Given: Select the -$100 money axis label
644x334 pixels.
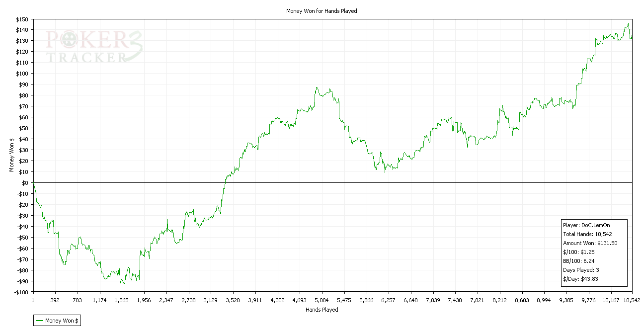Looking at the screenshot, I should [x=22, y=293].
